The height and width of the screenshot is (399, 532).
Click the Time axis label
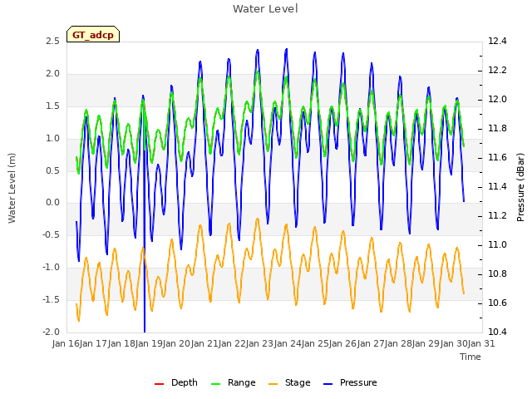click(470, 357)
